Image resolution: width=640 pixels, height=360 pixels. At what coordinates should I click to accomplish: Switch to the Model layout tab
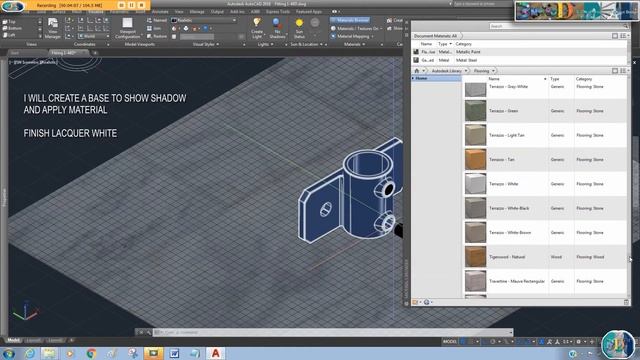(13, 340)
